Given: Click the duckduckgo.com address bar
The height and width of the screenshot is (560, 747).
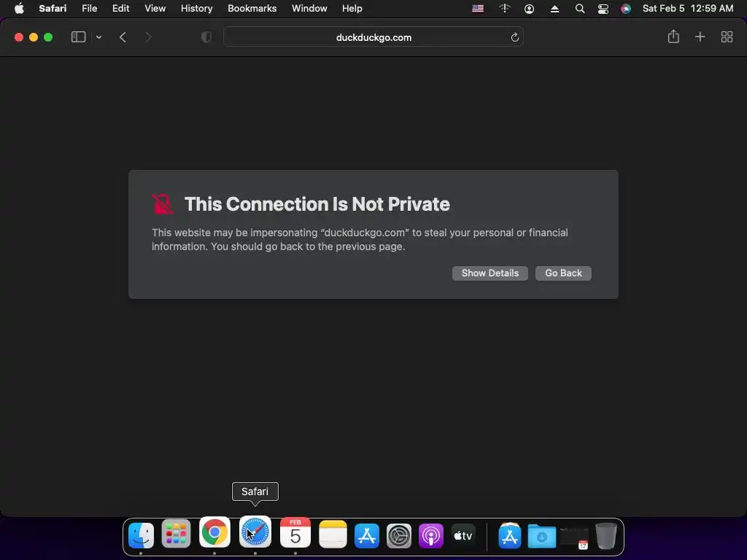Looking at the screenshot, I should point(373,37).
